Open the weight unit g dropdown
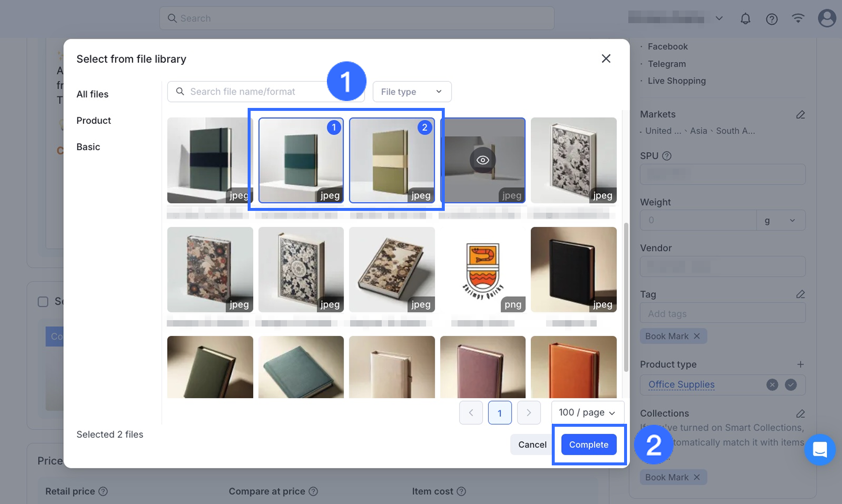 780,220
